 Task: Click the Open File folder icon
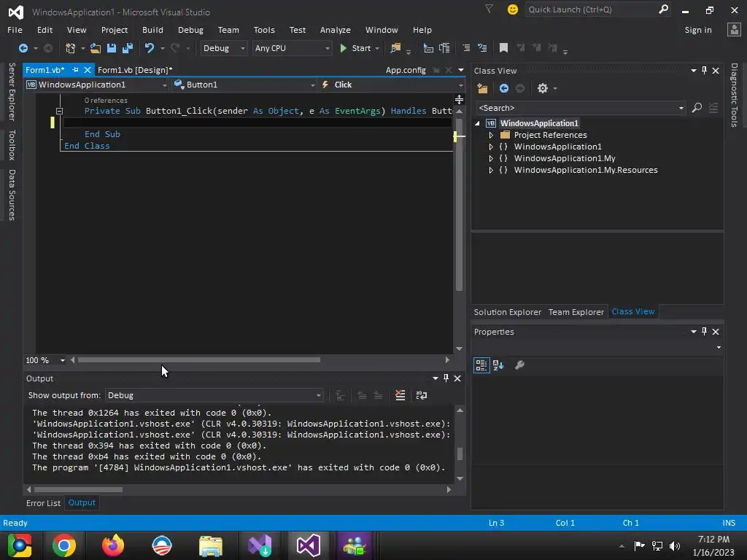(96, 48)
